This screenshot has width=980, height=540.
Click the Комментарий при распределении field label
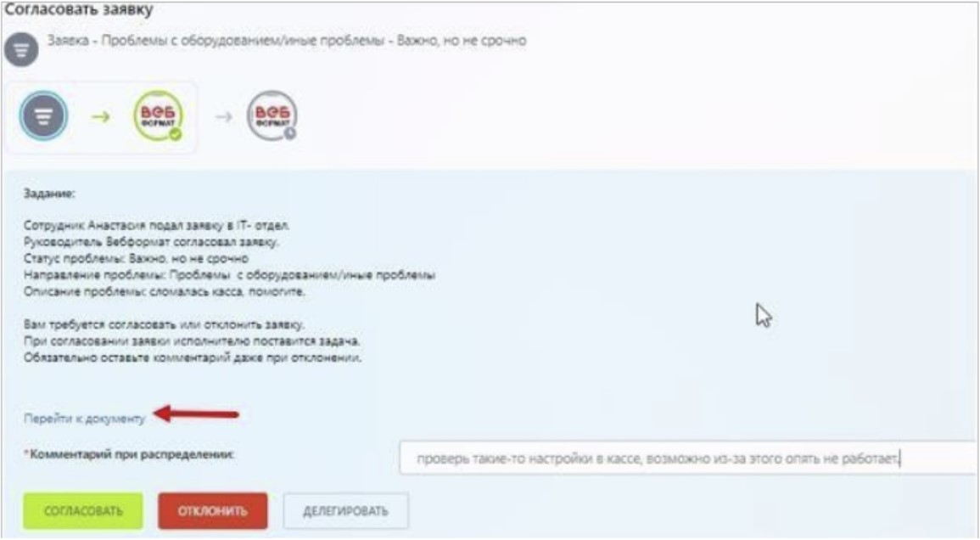(x=129, y=454)
